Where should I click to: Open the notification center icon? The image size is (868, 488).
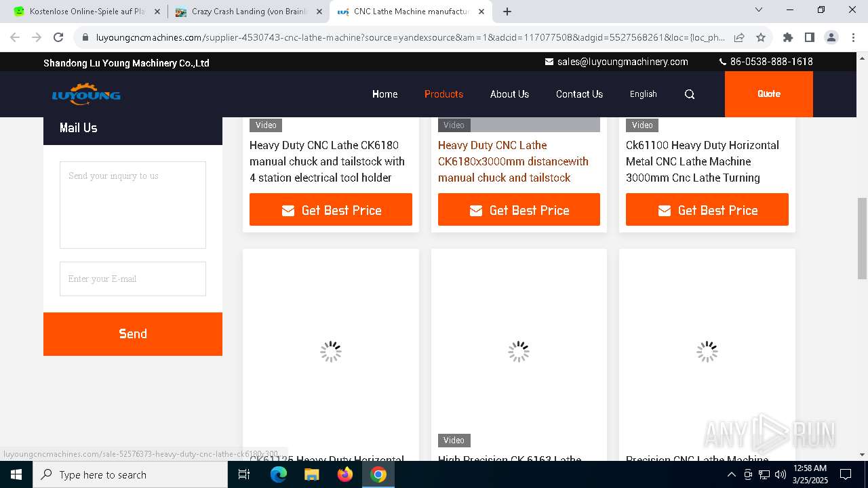click(846, 474)
